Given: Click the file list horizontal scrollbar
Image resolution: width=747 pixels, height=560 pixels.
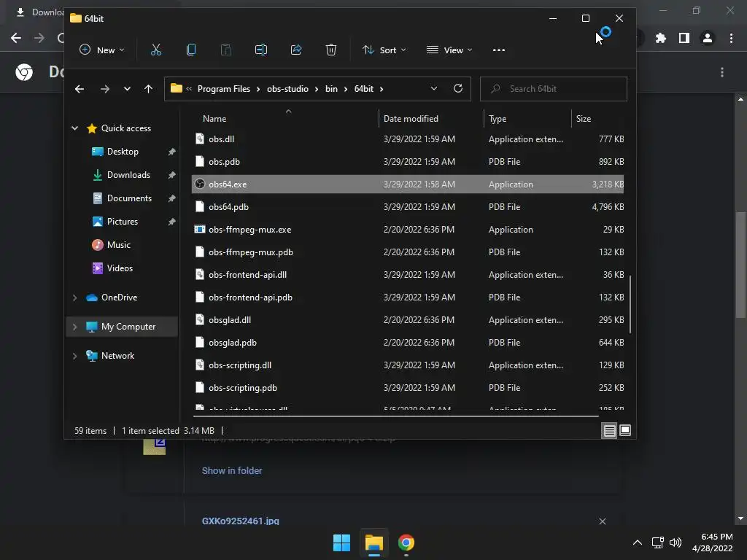Looking at the screenshot, I should (x=395, y=416).
